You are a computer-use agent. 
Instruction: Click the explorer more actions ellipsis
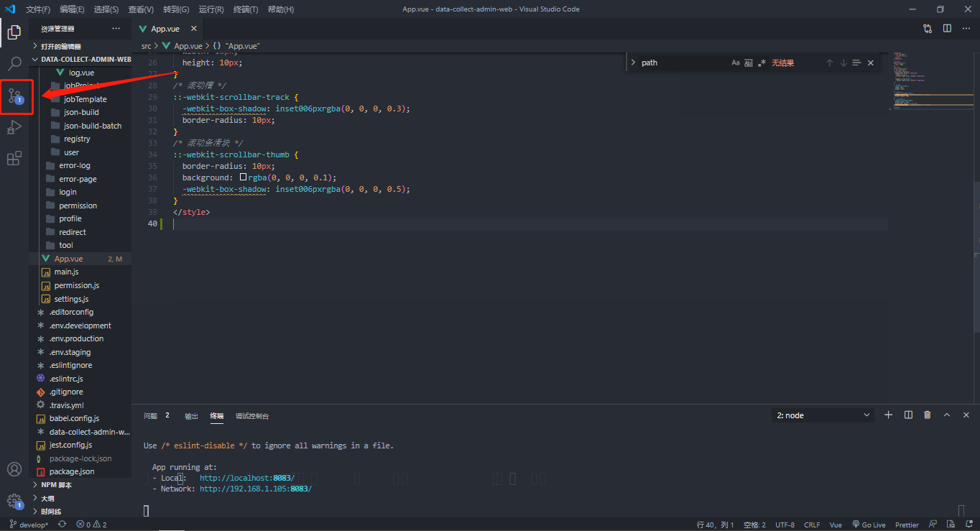coord(116,29)
